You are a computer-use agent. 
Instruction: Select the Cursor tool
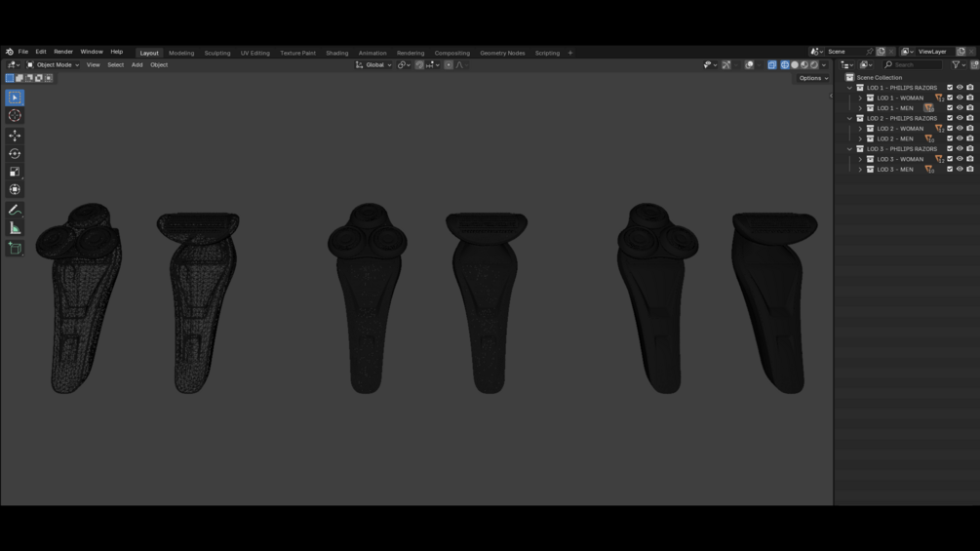[x=15, y=116]
